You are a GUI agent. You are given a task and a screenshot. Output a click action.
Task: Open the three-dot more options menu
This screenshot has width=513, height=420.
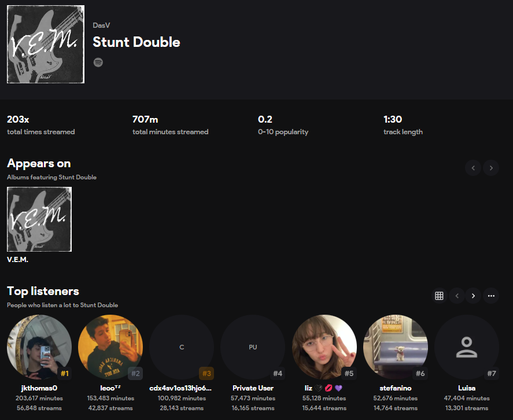[491, 296]
